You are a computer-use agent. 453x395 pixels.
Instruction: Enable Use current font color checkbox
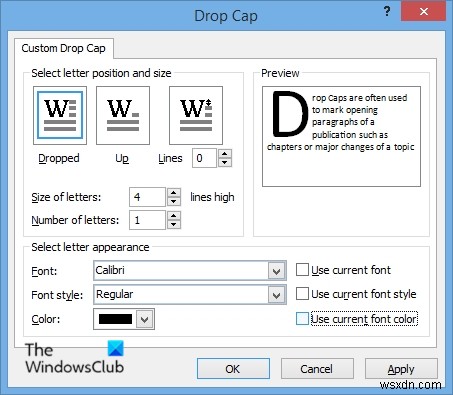click(302, 318)
